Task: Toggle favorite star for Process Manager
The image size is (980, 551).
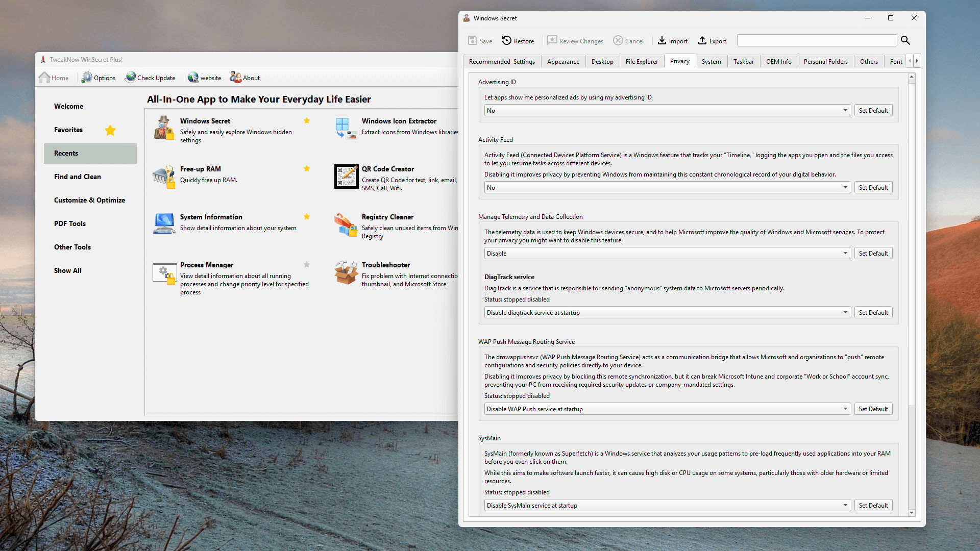Action: pos(307,264)
